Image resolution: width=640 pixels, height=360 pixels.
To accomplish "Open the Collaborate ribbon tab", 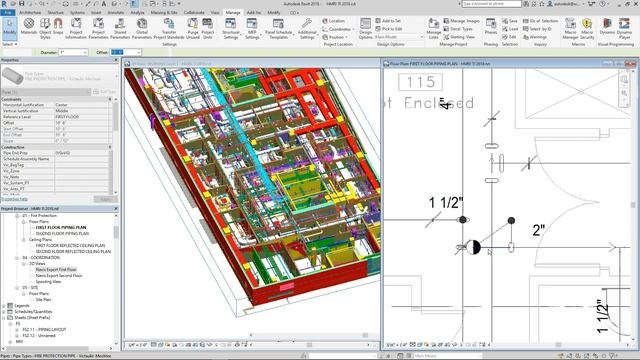I will [x=194, y=13].
